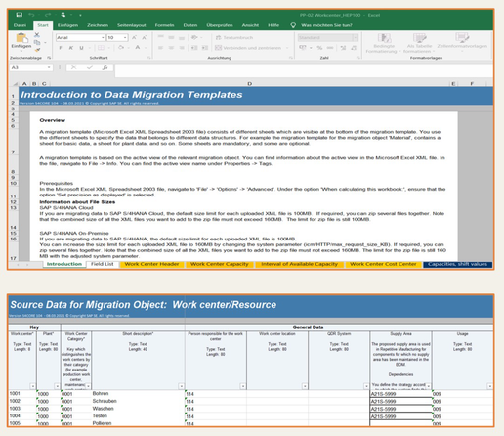Image resolution: width=504 pixels, height=436 pixels.
Task: Click the Save icon in quick access toolbar
Action: click(x=20, y=15)
